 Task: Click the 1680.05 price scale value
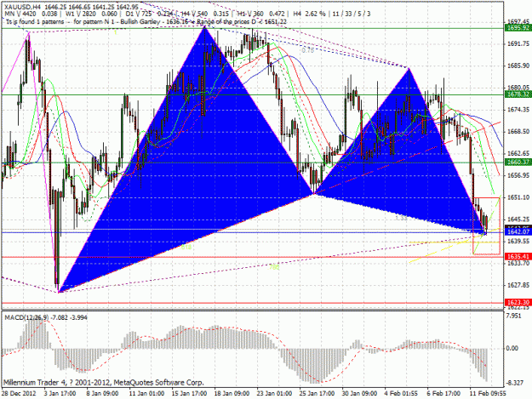pyautogui.click(x=518, y=88)
